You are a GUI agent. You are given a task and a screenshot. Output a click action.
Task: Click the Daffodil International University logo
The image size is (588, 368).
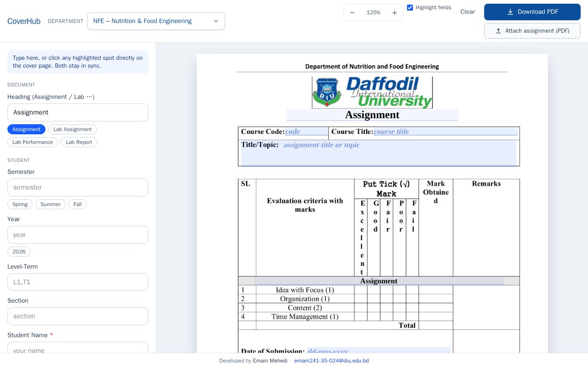tap(372, 92)
